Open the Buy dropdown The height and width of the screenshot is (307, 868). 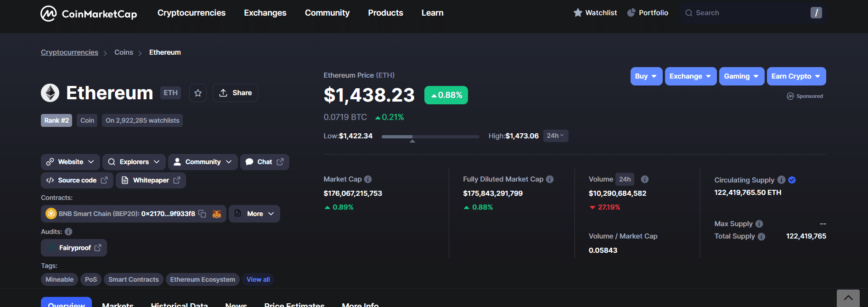tap(646, 76)
